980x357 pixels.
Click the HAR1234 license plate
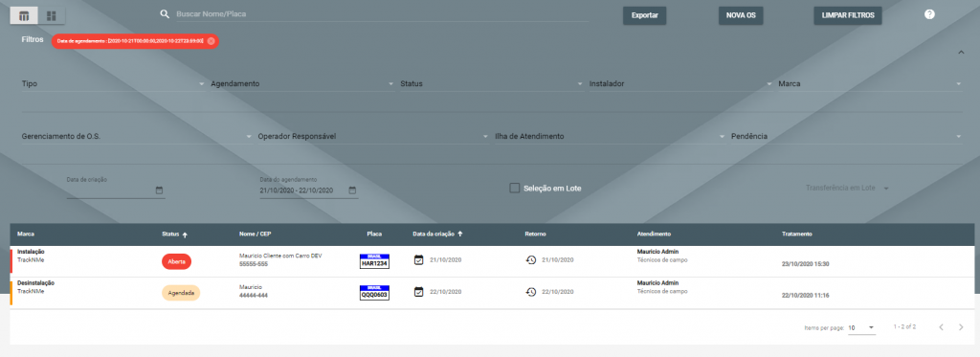(374, 261)
